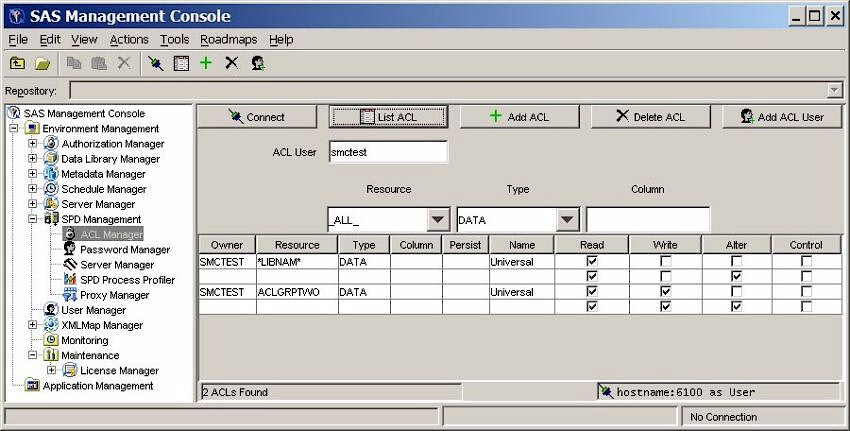Open the Tools menu

point(174,40)
